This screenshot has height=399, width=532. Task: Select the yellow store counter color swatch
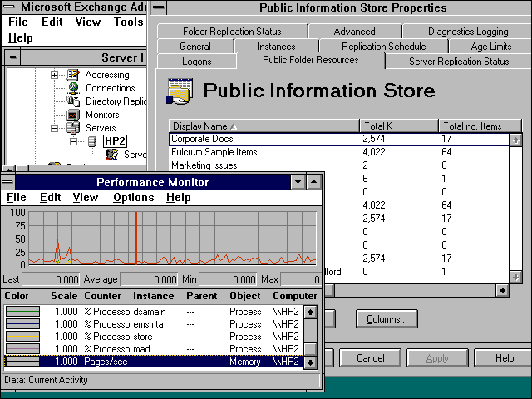pyautogui.click(x=22, y=337)
